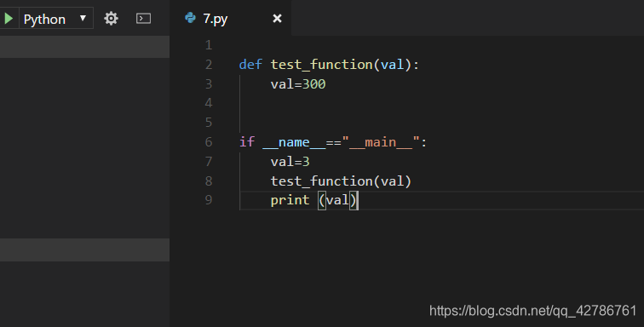Click the "__main__" string literal

381,142
